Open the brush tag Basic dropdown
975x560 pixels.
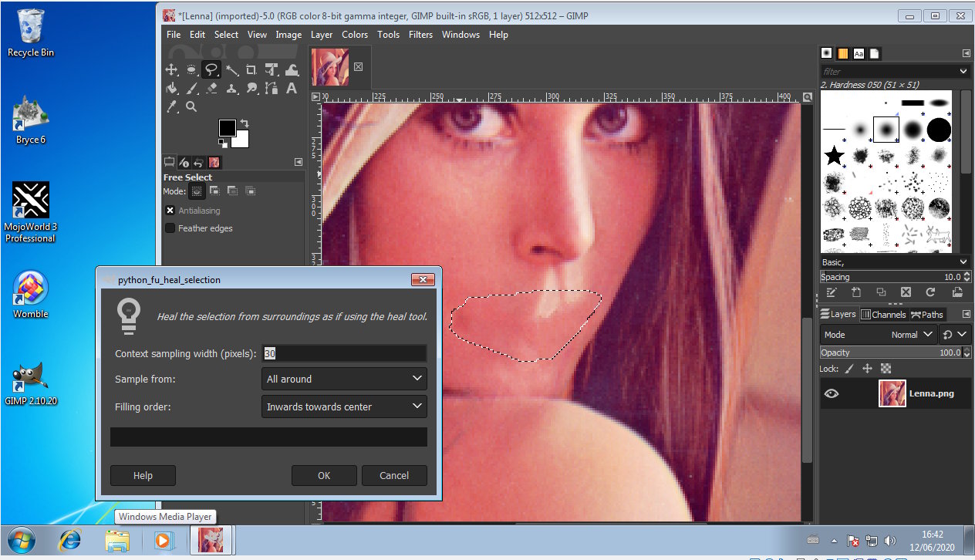[x=894, y=262]
